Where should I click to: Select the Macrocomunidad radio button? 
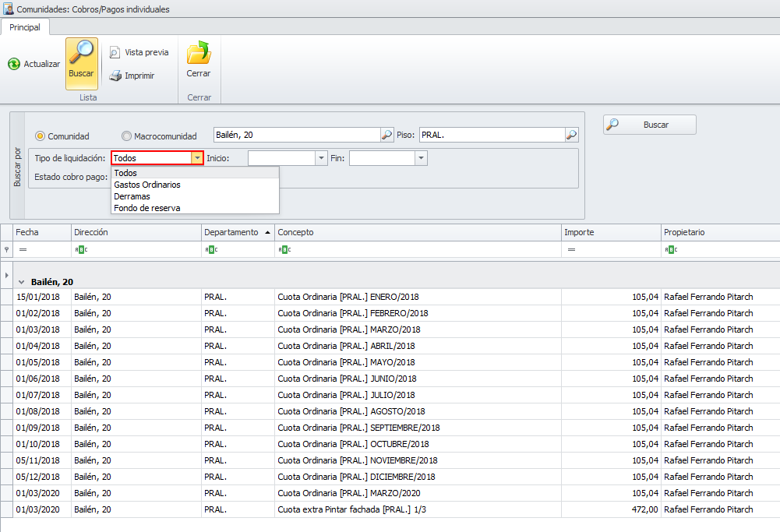(126, 136)
